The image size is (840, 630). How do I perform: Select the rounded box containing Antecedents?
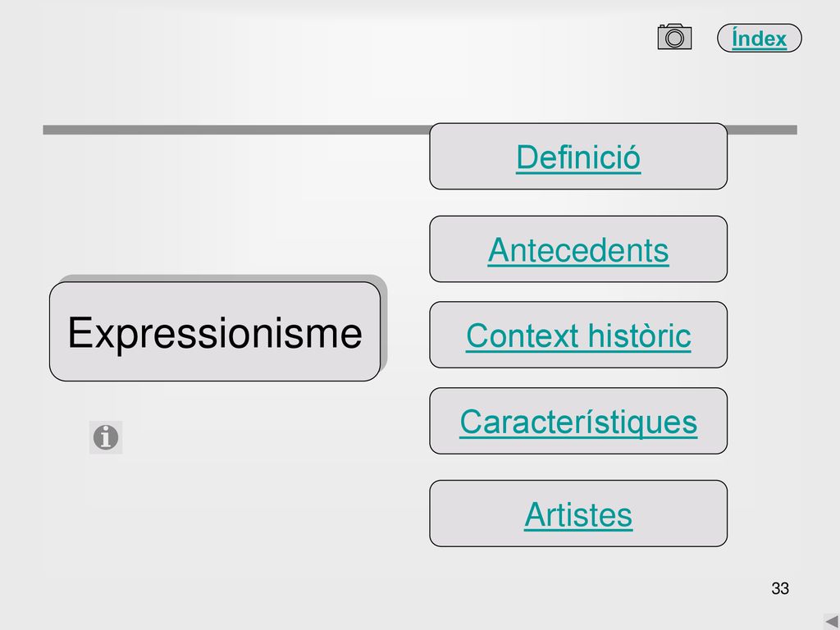578,249
